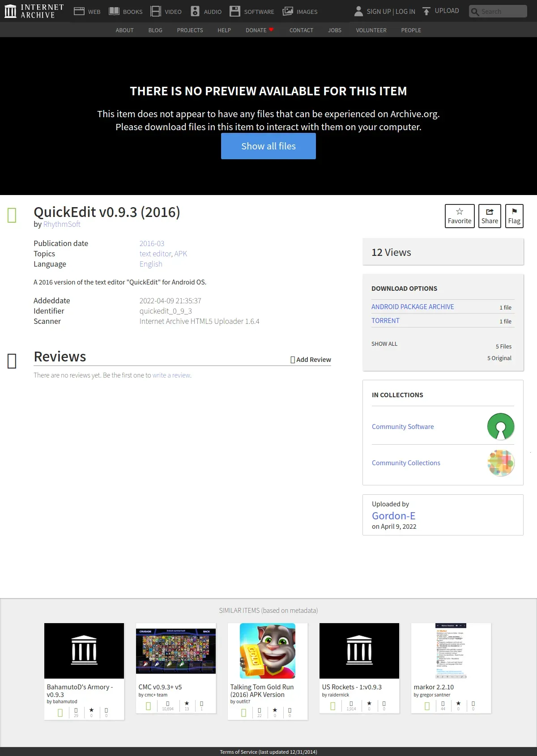Click the Community Software collection logo
This screenshot has width=537, height=756.
501,426
